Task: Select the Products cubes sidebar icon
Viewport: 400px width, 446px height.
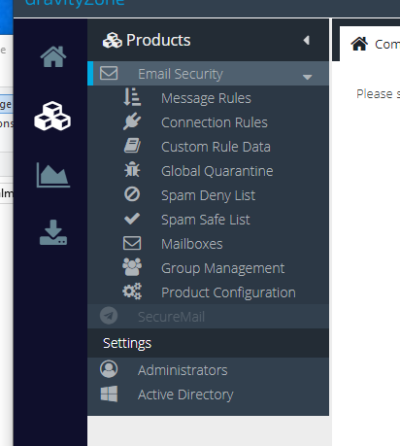Action: pyautogui.click(x=52, y=116)
